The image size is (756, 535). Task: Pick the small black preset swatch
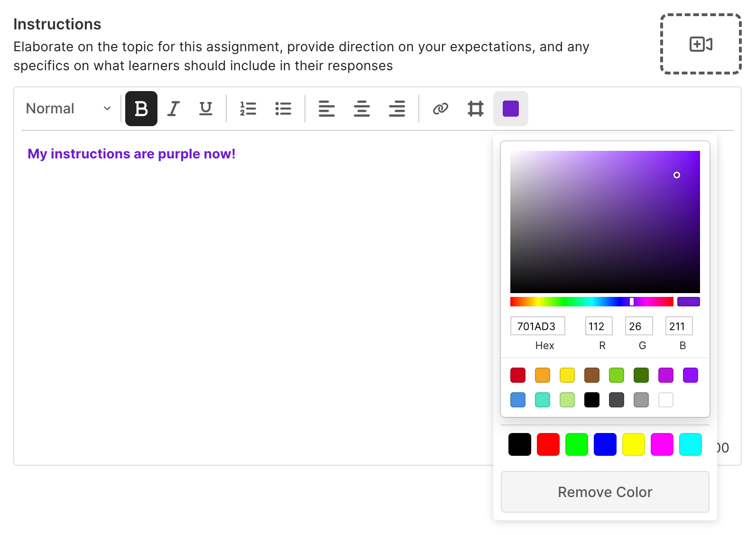tap(592, 400)
